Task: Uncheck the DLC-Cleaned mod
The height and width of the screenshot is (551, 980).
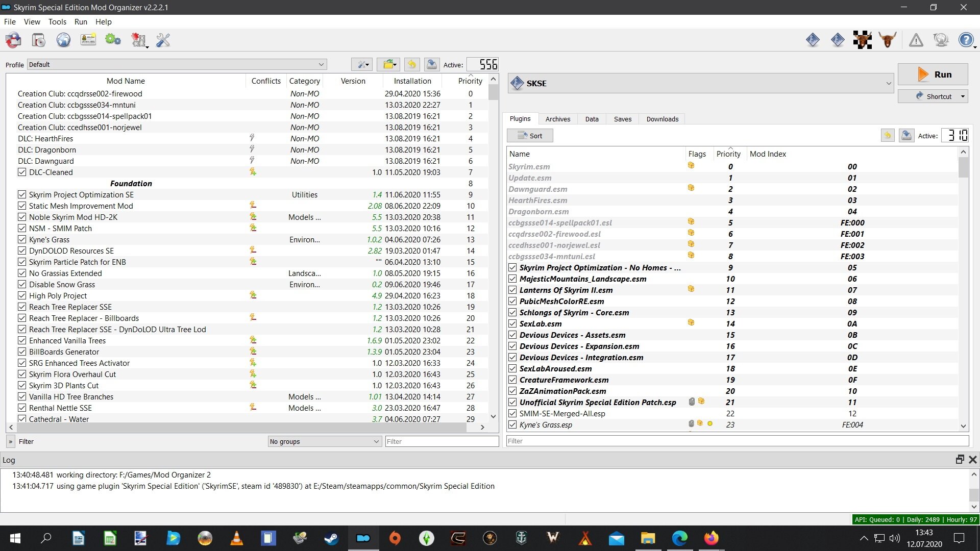Action: point(22,172)
